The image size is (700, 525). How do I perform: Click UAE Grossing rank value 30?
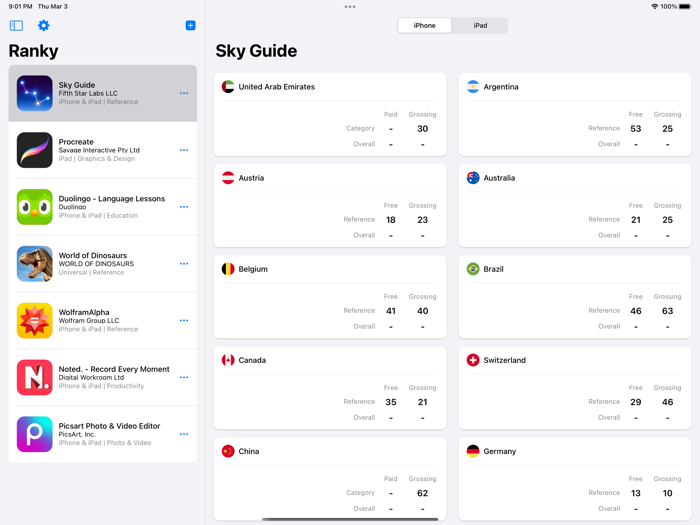click(422, 129)
